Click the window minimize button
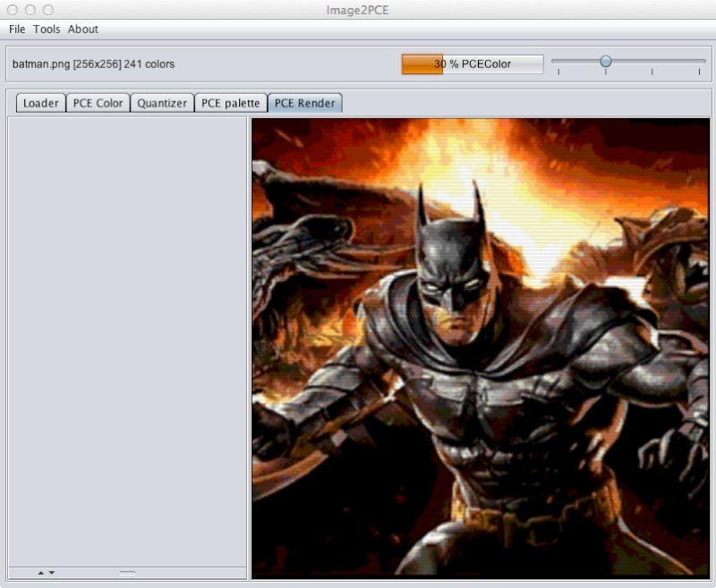 tap(30, 10)
